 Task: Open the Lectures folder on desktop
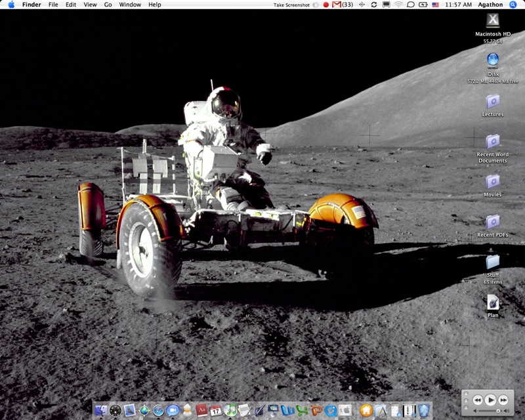click(x=493, y=101)
